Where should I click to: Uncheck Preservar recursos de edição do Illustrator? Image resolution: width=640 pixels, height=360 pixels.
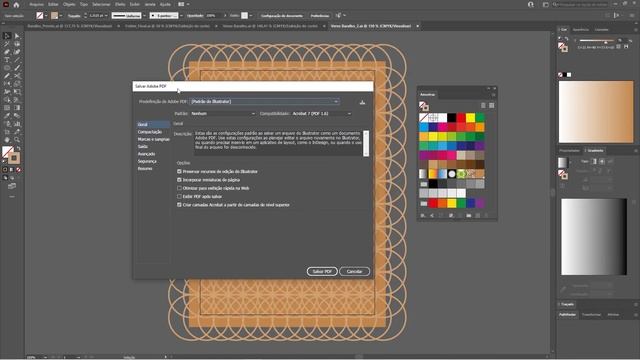[179, 171]
